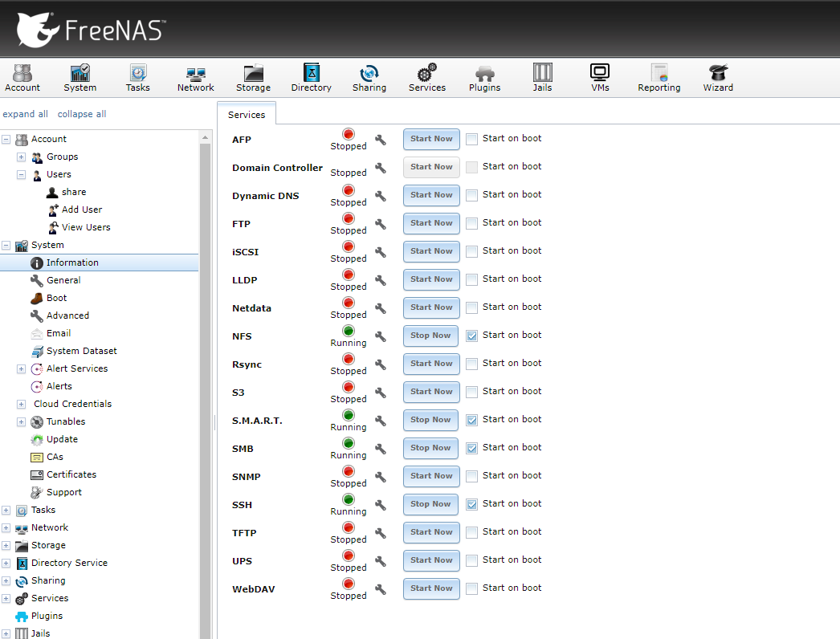Click the UPS settings wrench icon
Screen dimensions: 840x639
(381, 561)
